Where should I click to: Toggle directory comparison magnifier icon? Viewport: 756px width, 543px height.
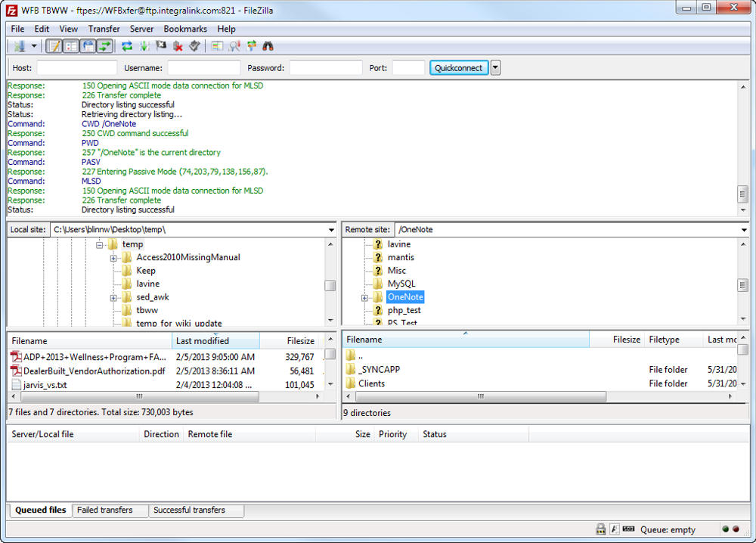click(235, 46)
